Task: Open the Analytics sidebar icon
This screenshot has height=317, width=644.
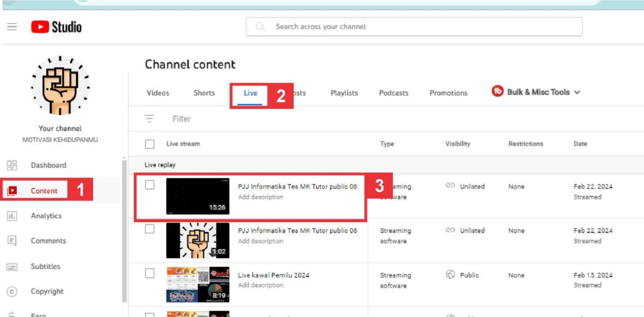Action: point(12,216)
